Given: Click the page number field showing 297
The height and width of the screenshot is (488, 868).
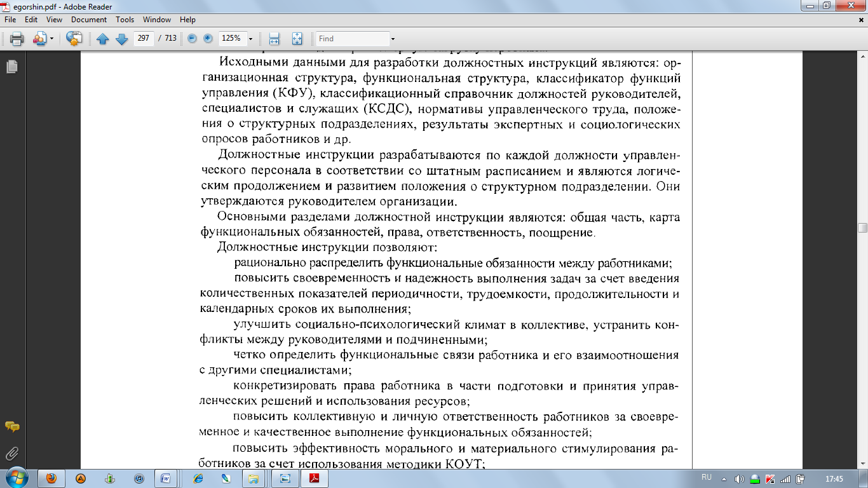Looking at the screenshot, I should coord(144,38).
